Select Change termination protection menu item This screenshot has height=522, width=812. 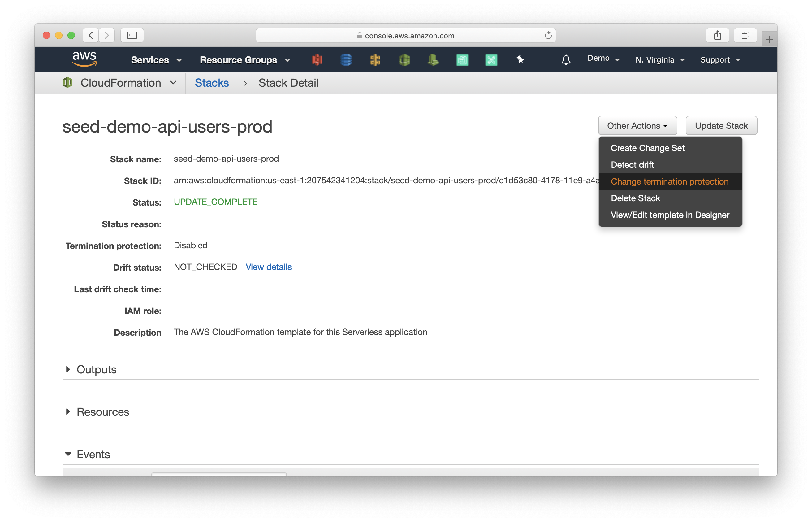pos(669,181)
